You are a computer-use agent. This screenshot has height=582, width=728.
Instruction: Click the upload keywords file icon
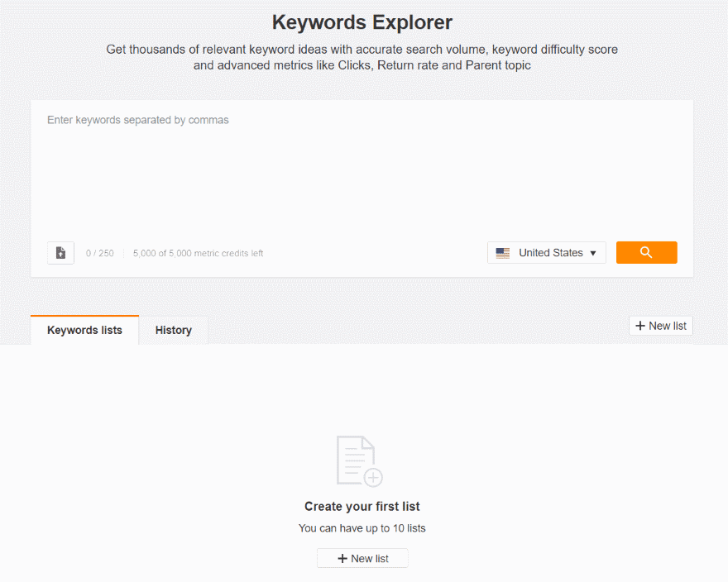[60, 253]
